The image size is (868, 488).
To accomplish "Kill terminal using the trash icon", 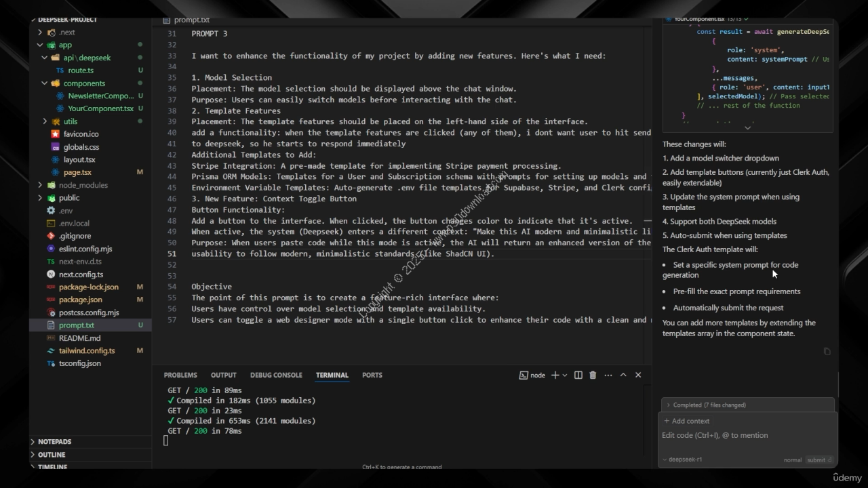I will point(593,375).
